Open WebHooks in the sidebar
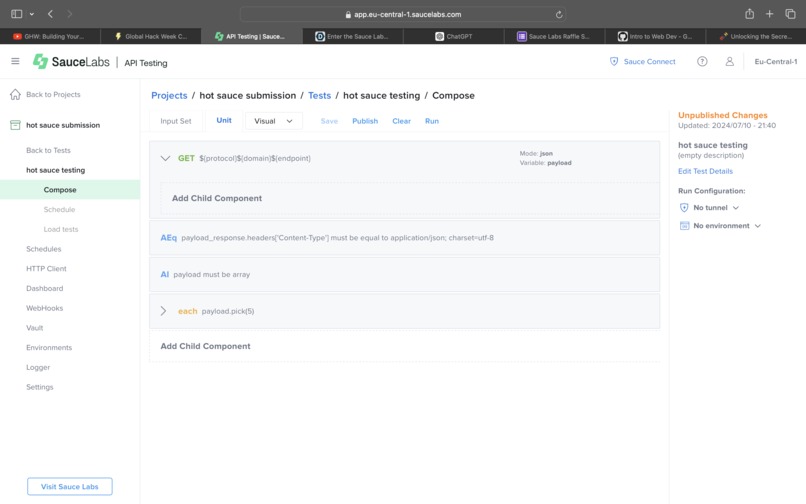806x504 pixels. [x=45, y=308]
